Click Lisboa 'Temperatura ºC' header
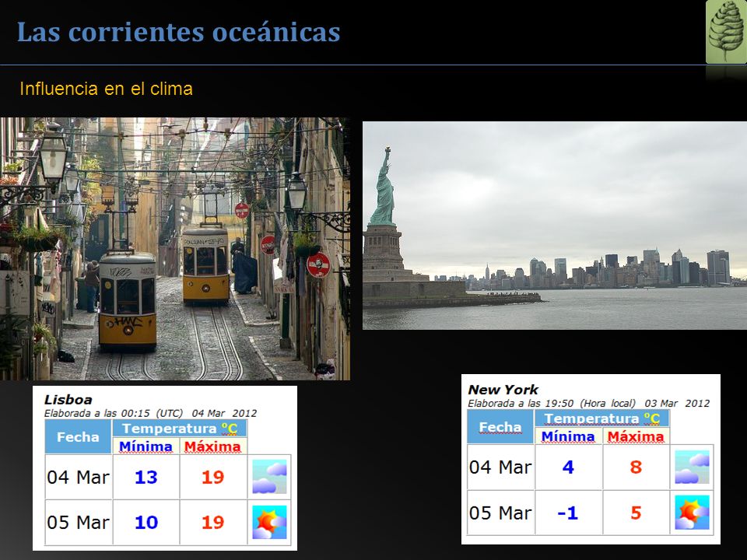The height and width of the screenshot is (560, 747). (x=180, y=428)
